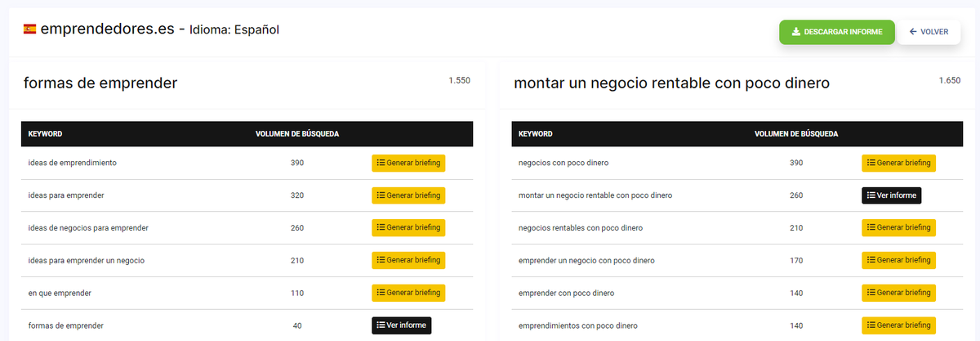
Task: Select keyword text 'emprender con poco dinero'
Action: (x=566, y=293)
